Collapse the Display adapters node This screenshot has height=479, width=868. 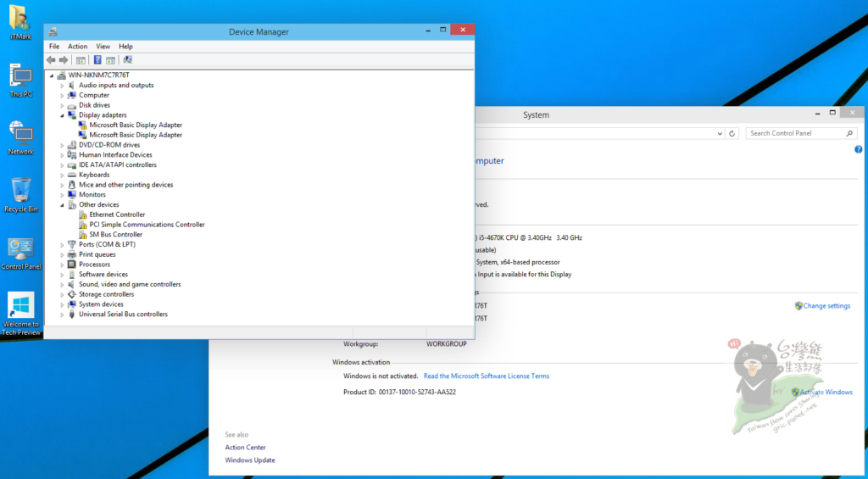tap(63, 115)
